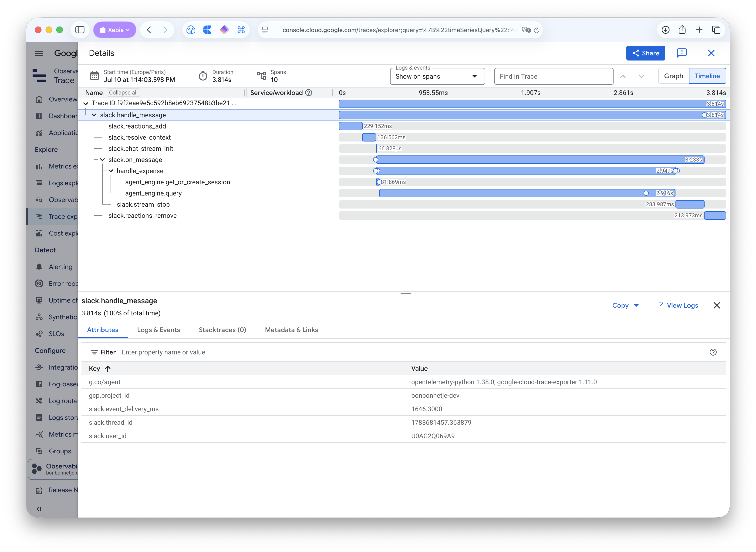The width and height of the screenshot is (756, 552).
Task: Click the browser page reload icon
Action: 537,30
